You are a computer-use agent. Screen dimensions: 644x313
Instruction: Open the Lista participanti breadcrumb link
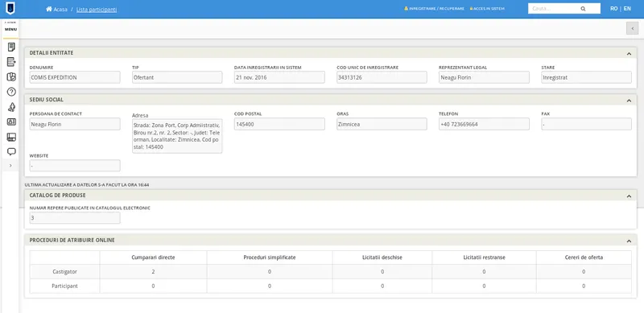[x=97, y=9]
